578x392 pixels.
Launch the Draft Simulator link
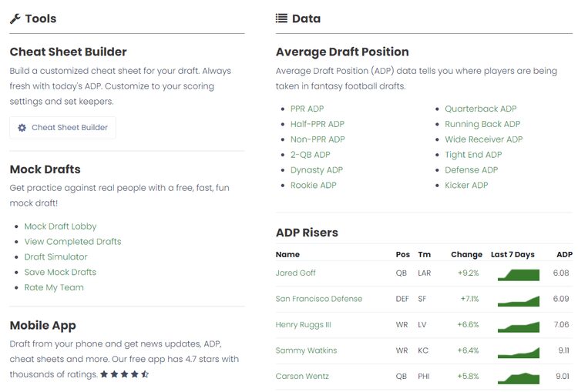click(55, 257)
